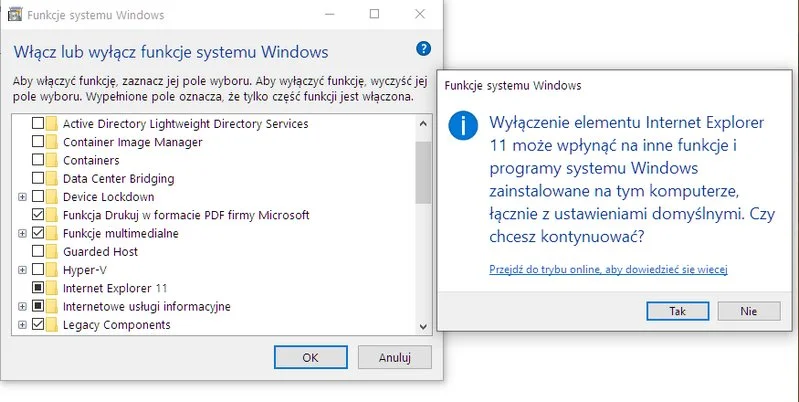Select the Container Image Manager list entry

(132, 142)
